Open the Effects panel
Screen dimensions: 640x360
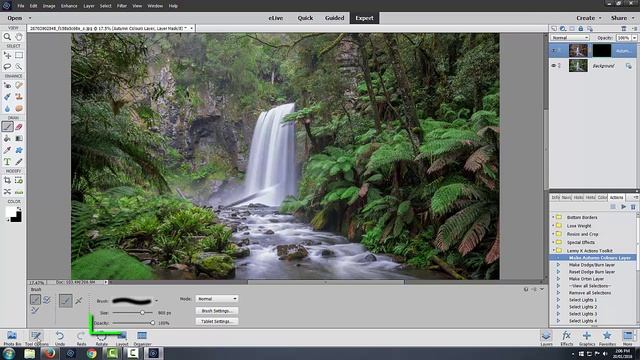point(567,338)
